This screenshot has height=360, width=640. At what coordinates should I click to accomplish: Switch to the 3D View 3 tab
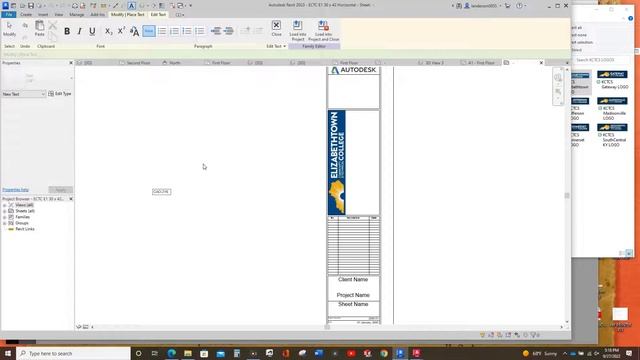tap(435, 63)
